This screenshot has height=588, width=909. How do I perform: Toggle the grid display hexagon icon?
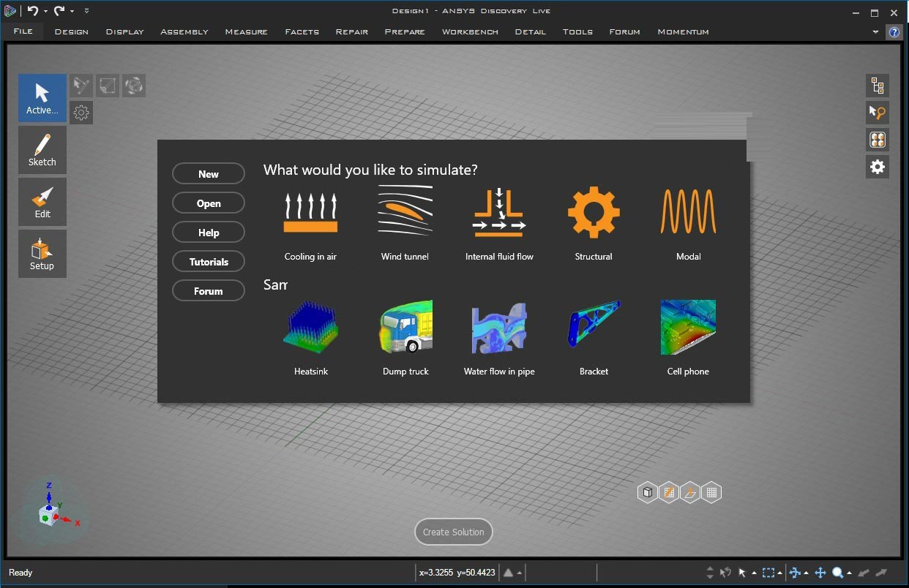(711, 492)
